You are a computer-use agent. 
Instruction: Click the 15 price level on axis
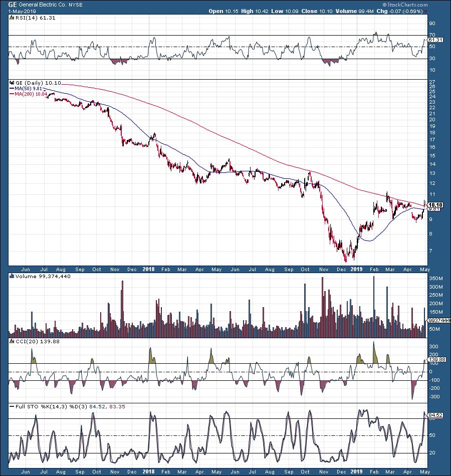point(432,156)
